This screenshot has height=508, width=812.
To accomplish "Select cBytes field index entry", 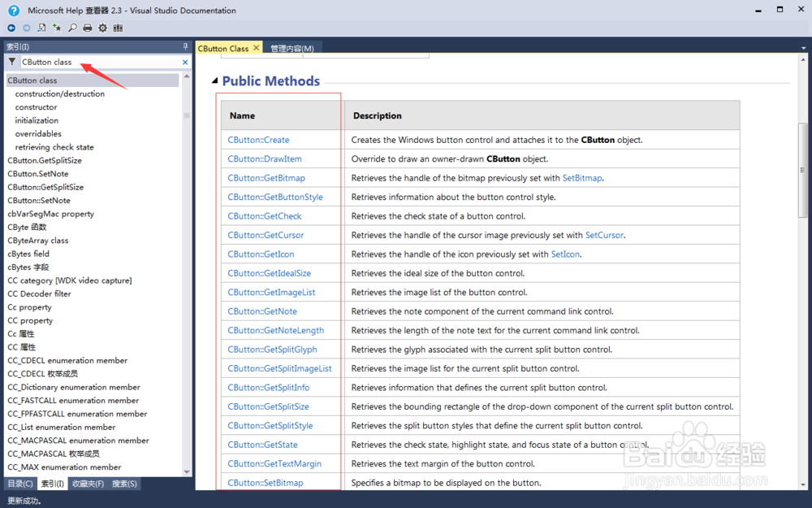I will (x=28, y=254).
